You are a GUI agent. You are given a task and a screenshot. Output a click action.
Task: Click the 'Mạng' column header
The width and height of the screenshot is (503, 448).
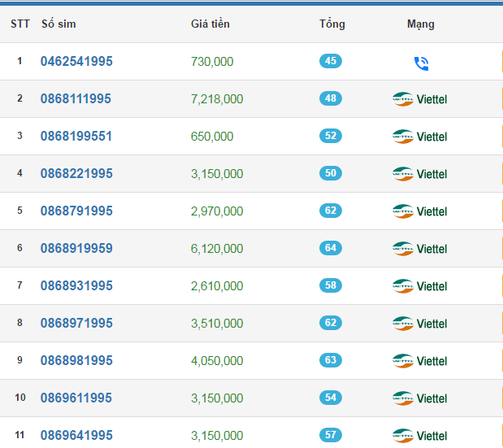point(420,24)
